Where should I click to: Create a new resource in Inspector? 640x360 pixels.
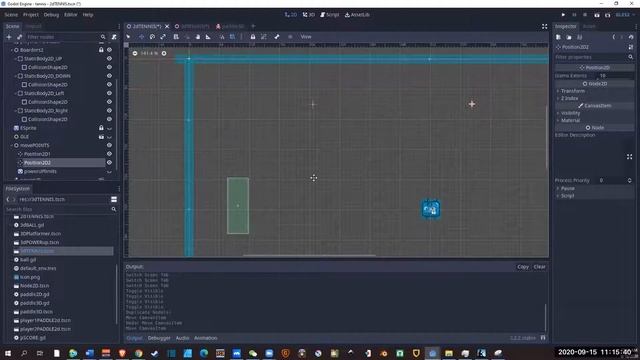558,37
